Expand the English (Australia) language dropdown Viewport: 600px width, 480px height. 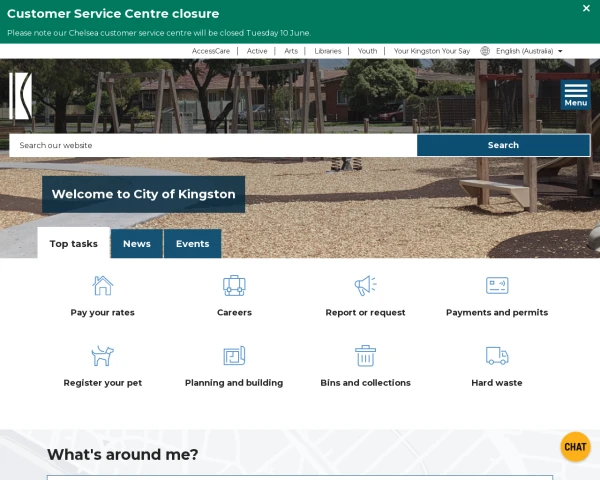[x=529, y=51]
